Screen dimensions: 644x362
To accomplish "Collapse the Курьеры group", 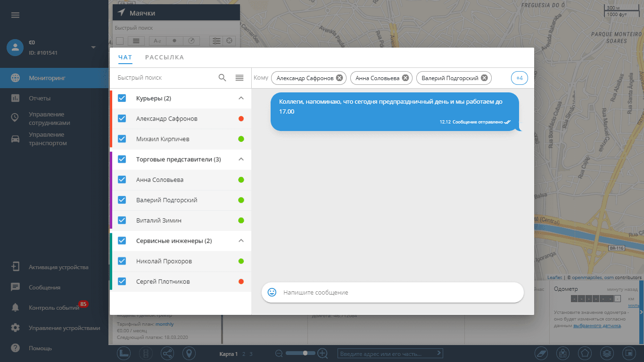I will (241, 98).
